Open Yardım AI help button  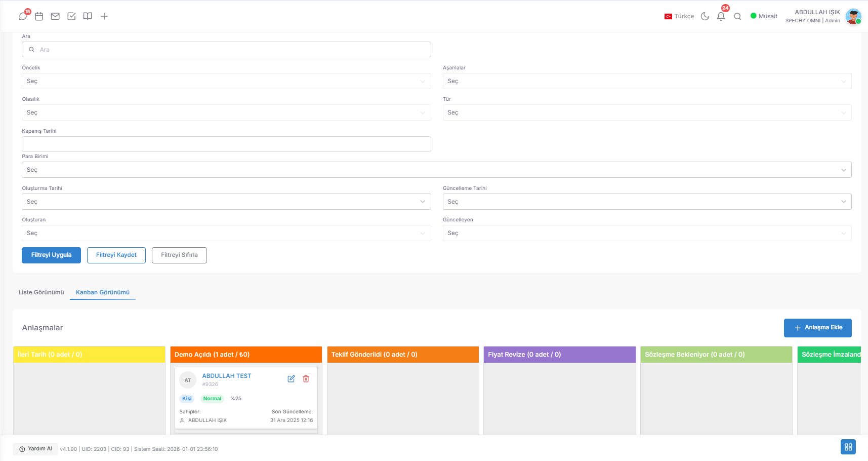tap(35, 449)
